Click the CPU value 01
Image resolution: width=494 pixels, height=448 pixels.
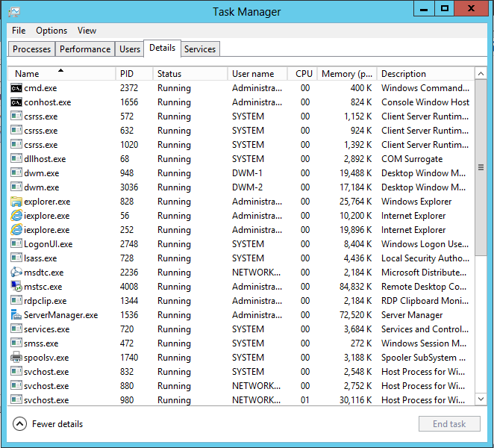point(305,400)
